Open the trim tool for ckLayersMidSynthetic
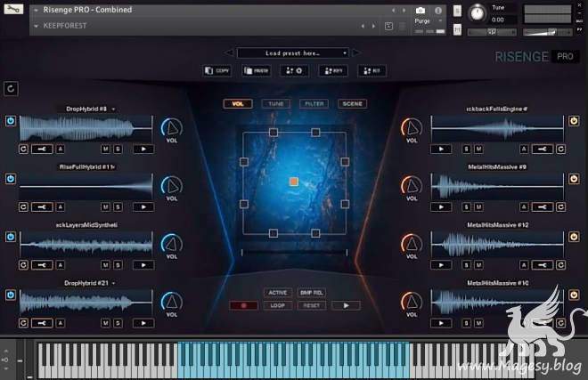588x380 pixels. (42, 265)
